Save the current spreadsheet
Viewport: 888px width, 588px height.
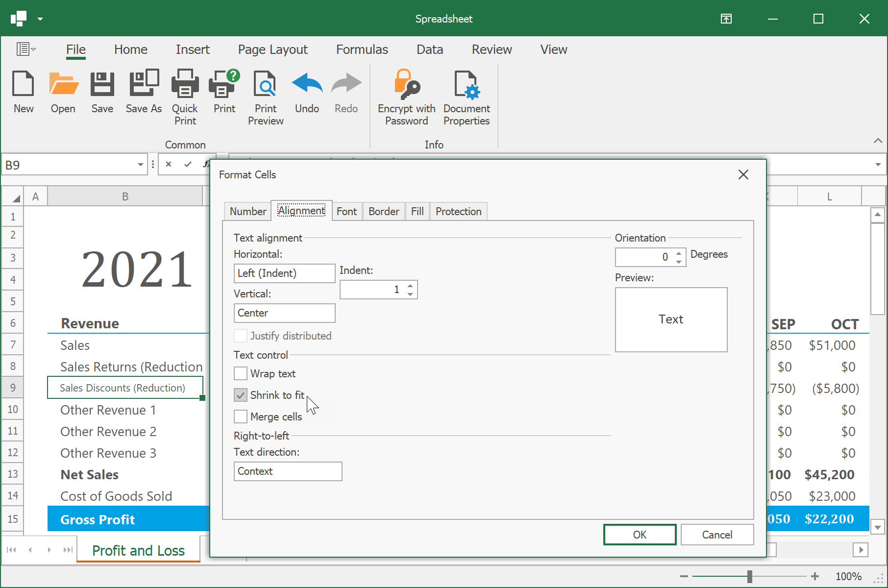102,93
